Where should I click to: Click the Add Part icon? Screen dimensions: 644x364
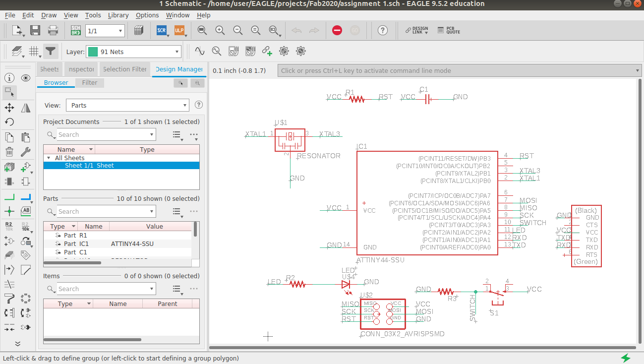point(9,168)
